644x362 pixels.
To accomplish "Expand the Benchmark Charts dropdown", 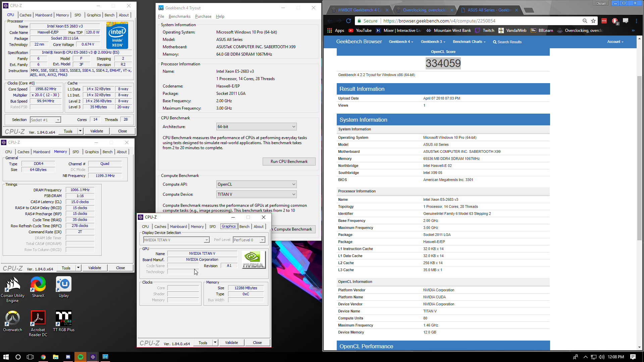I will click(469, 42).
